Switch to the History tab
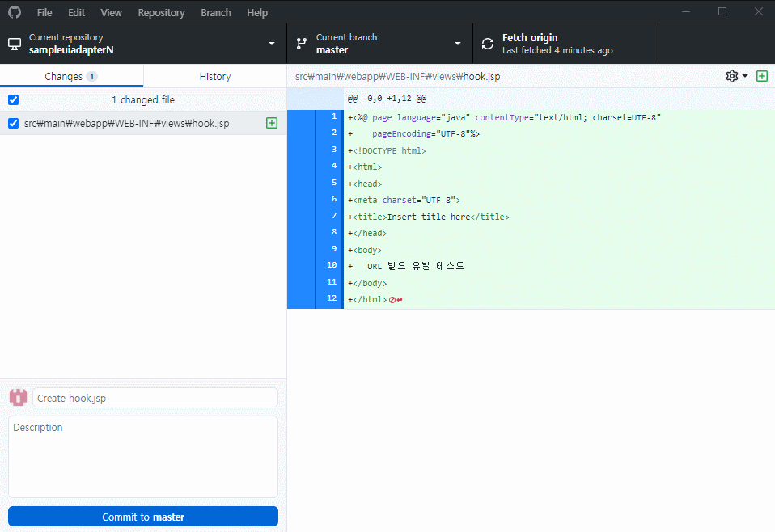 pos(214,75)
